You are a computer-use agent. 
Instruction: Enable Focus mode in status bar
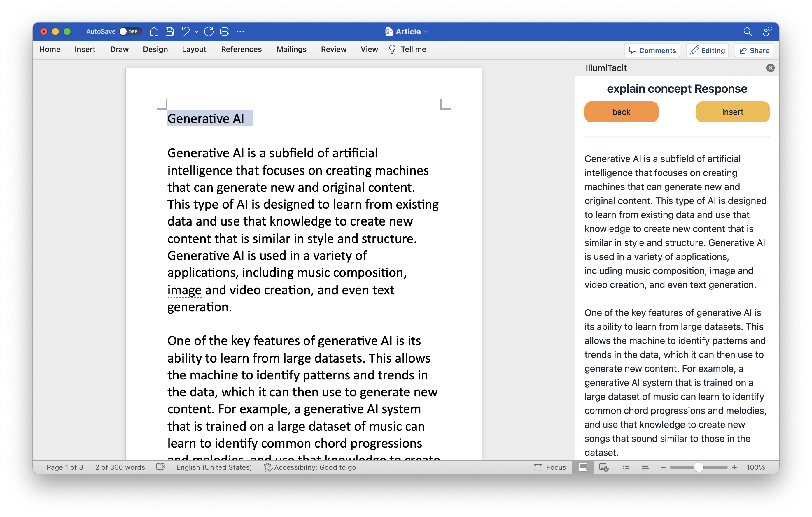pyautogui.click(x=550, y=467)
